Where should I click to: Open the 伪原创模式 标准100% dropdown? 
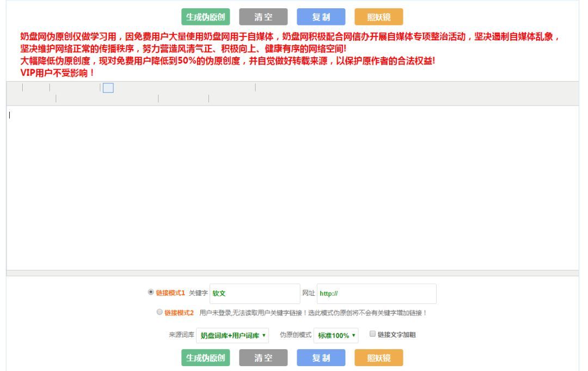(336, 336)
